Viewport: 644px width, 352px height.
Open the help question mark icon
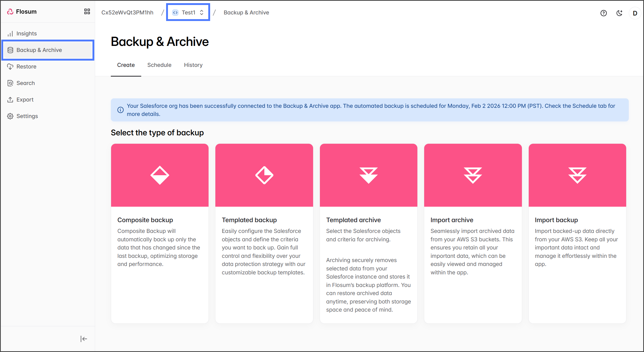(x=603, y=13)
